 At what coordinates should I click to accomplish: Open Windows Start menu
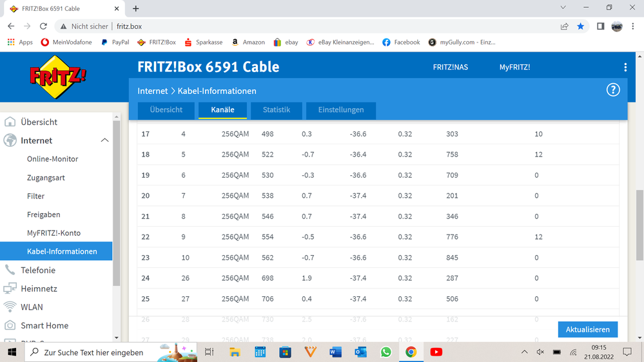pyautogui.click(x=12, y=352)
